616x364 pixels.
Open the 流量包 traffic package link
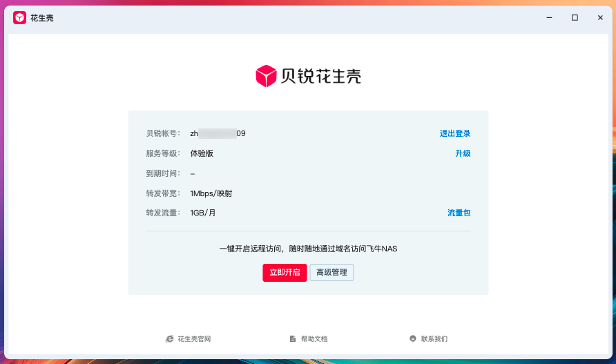459,213
